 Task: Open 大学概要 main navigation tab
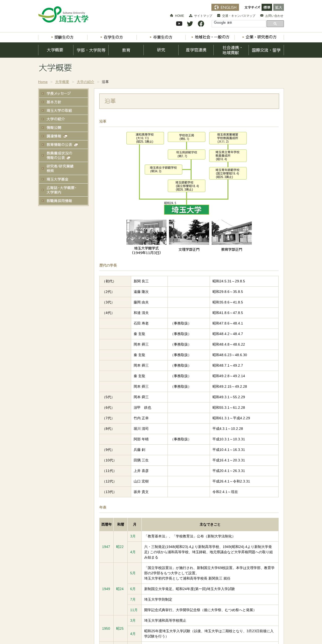point(56,50)
